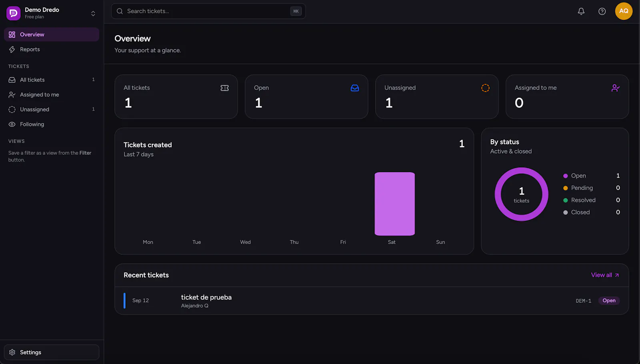Open the Unassigned ticket list in sidebar
The width and height of the screenshot is (640, 364).
tap(52, 109)
